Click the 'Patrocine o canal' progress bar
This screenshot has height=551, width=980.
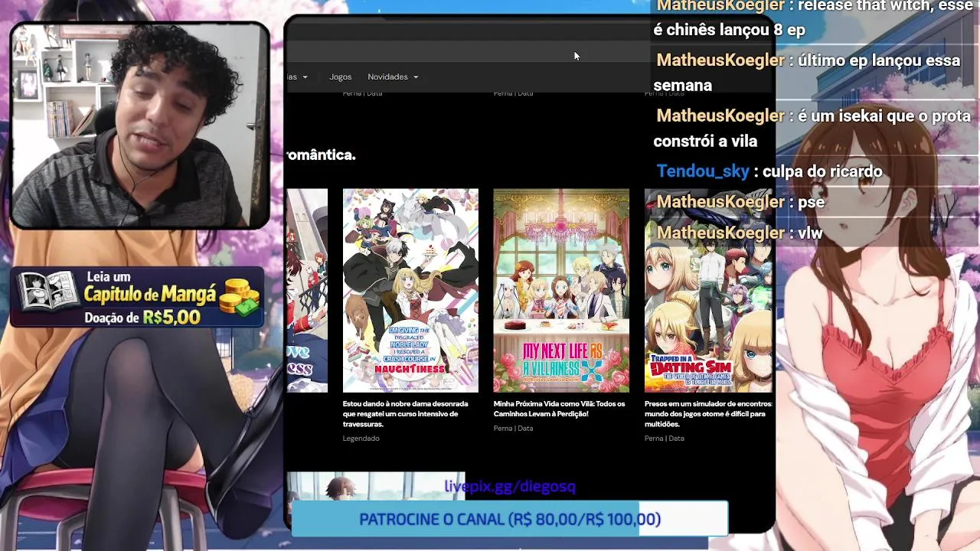tap(510, 519)
